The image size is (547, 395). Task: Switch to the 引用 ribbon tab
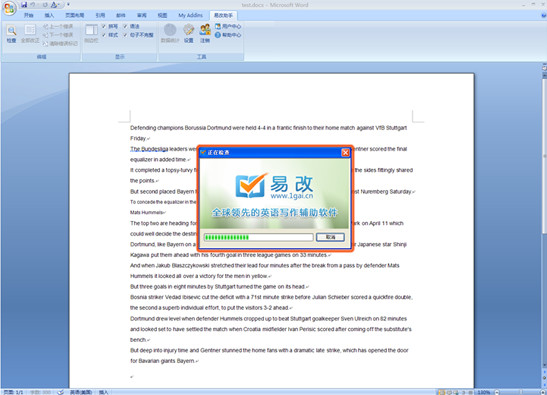(100, 15)
